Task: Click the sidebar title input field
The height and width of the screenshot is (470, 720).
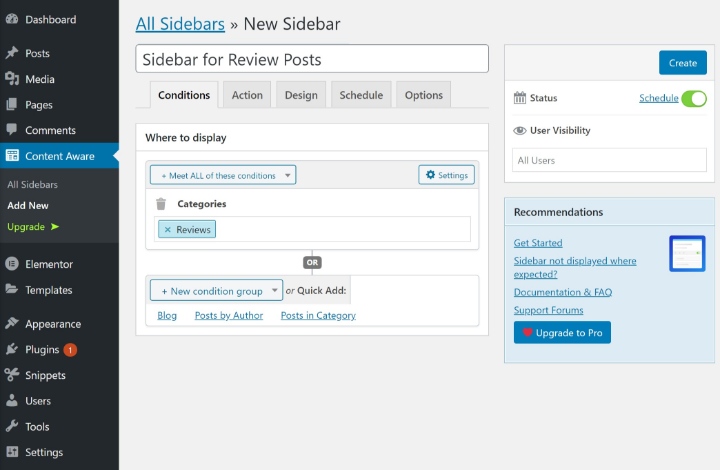Action: coord(312,59)
